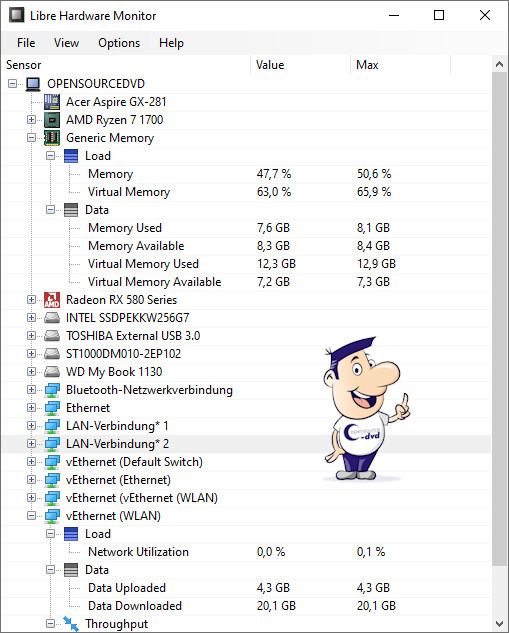Click the Value column header

300,65
